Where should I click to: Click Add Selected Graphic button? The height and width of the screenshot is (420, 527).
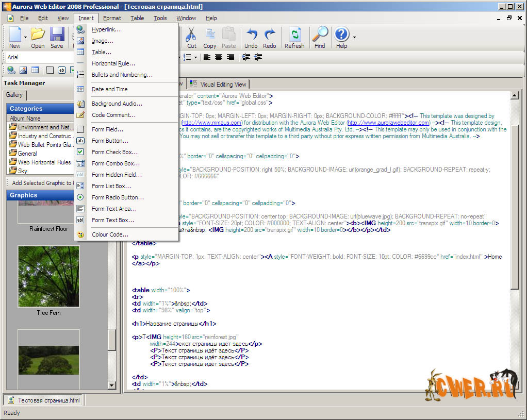coord(41,183)
